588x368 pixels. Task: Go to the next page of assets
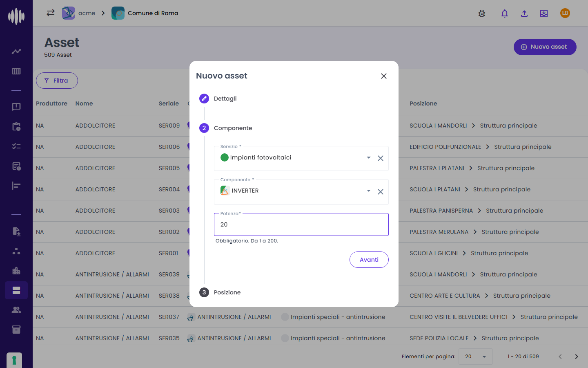tap(577, 357)
